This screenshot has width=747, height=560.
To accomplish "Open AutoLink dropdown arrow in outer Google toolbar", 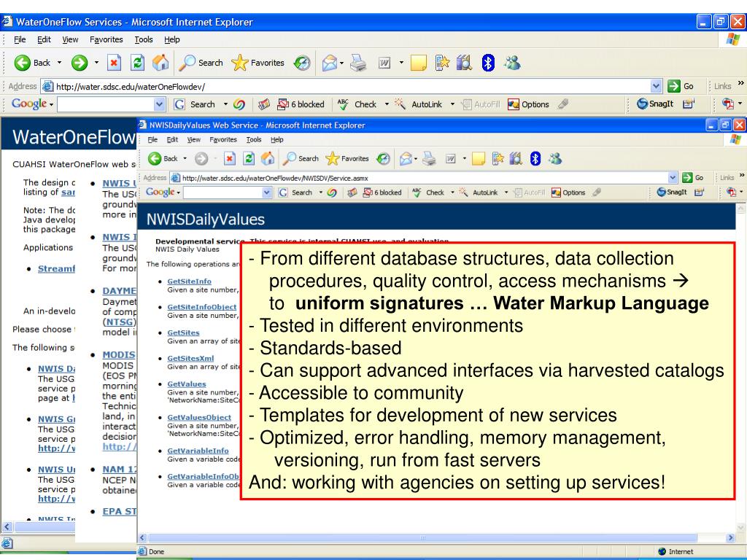I will point(452,104).
